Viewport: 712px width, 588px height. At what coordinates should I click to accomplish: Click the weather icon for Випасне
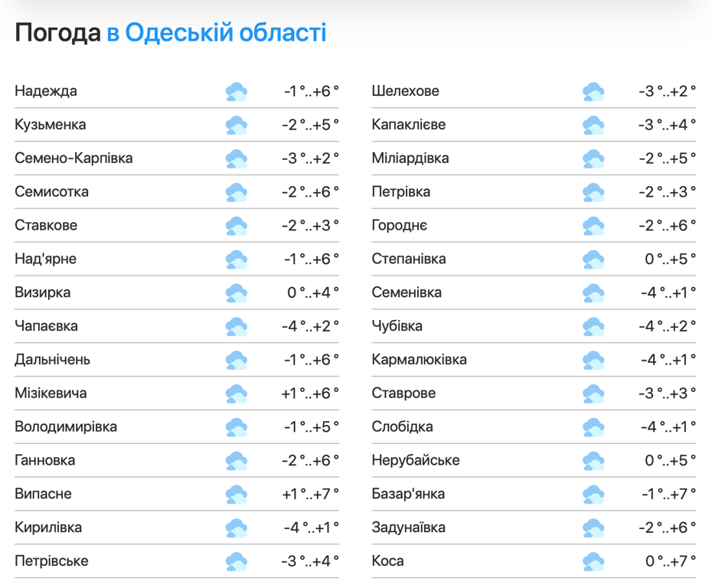pos(237,495)
